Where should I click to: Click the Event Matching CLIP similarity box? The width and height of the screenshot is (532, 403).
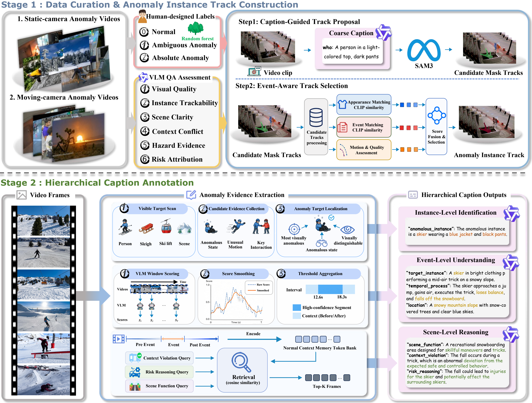[x=364, y=127]
